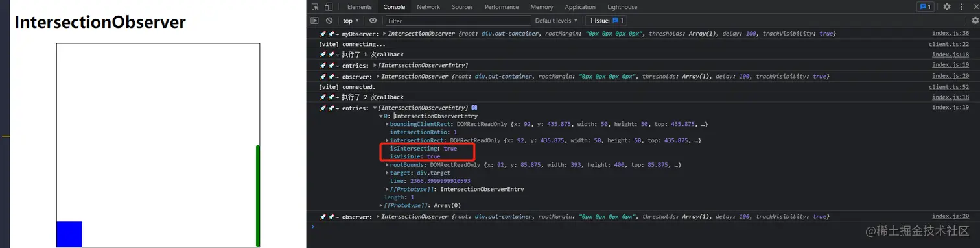Open the Performance tab
Screen dimensions: 980x248
tap(502, 7)
